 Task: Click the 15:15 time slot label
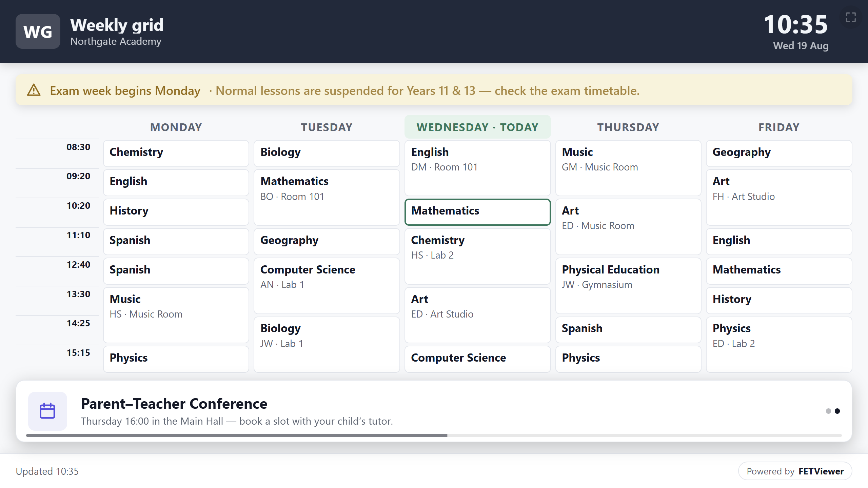(78, 353)
